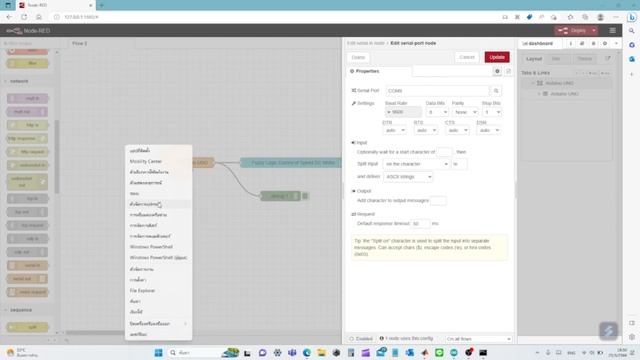Click Windows Start button on taskbar
The height and width of the screenshot is (360, 640).
[x=158, y=353]
